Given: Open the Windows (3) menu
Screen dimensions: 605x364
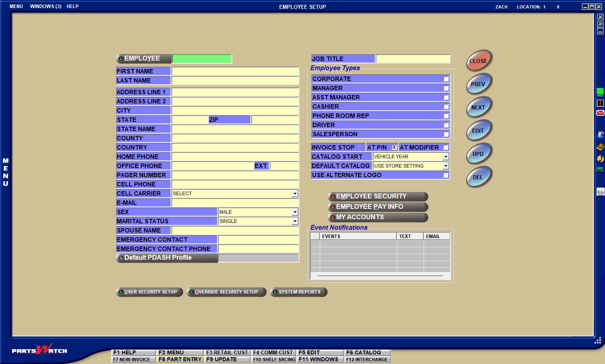Looking at the screenshot, I should click(45, 6).
